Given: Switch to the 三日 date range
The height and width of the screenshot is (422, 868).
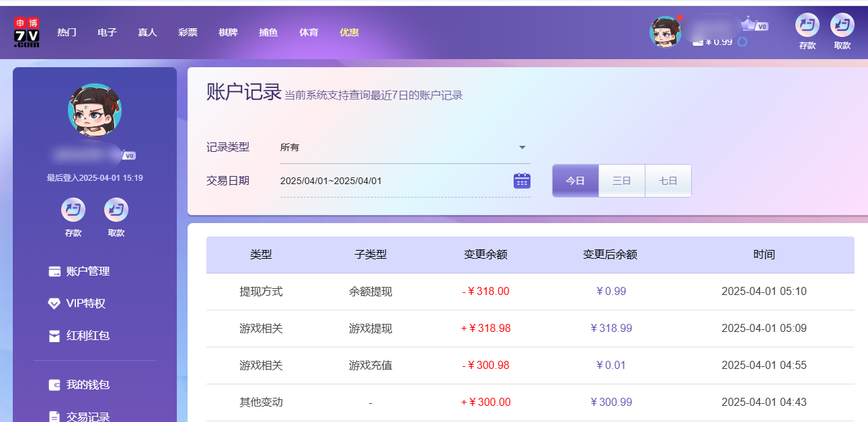Looking at the screenshot, I should tap(621, 180).
